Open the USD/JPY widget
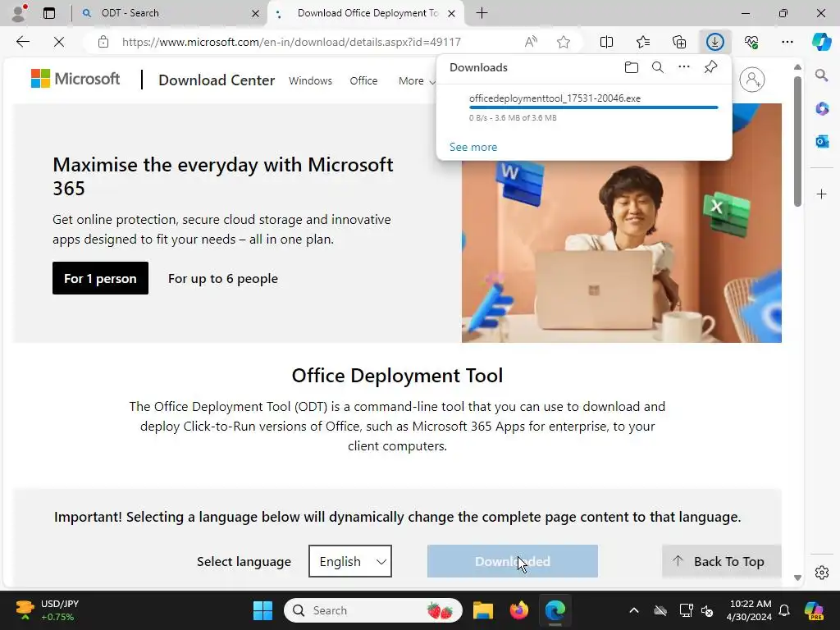This screenshot has height=630, width=840. click(47, 610)
